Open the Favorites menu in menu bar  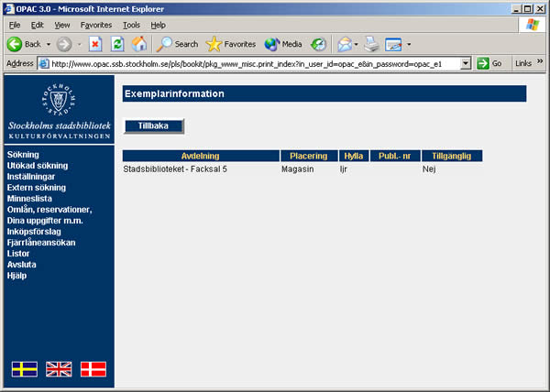(96, 25)
